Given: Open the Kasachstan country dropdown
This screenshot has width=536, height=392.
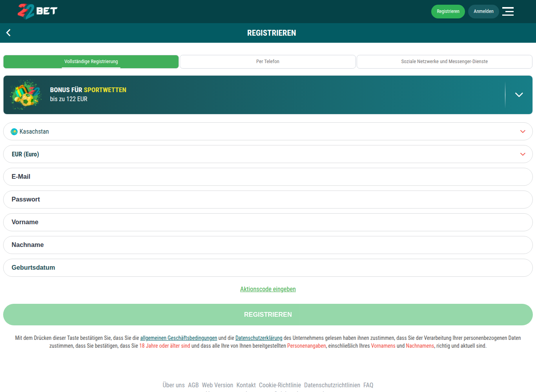Looking at the screenshot, I should point(268,131).
